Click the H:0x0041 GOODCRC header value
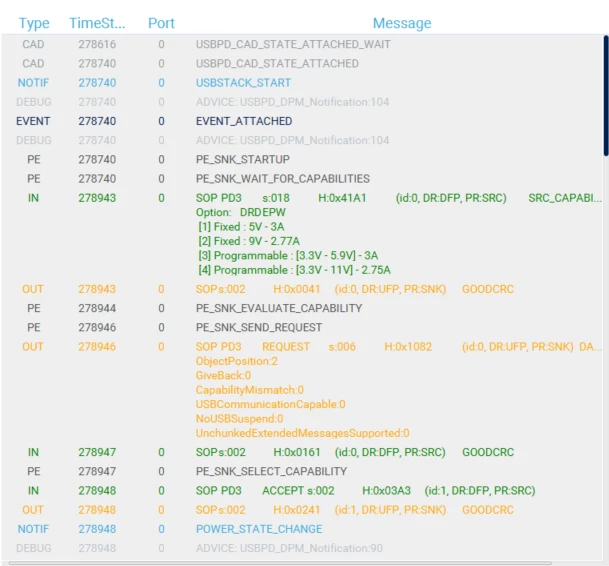The height and width of the screenshot is (566, 609). click(x=297, y=289)
